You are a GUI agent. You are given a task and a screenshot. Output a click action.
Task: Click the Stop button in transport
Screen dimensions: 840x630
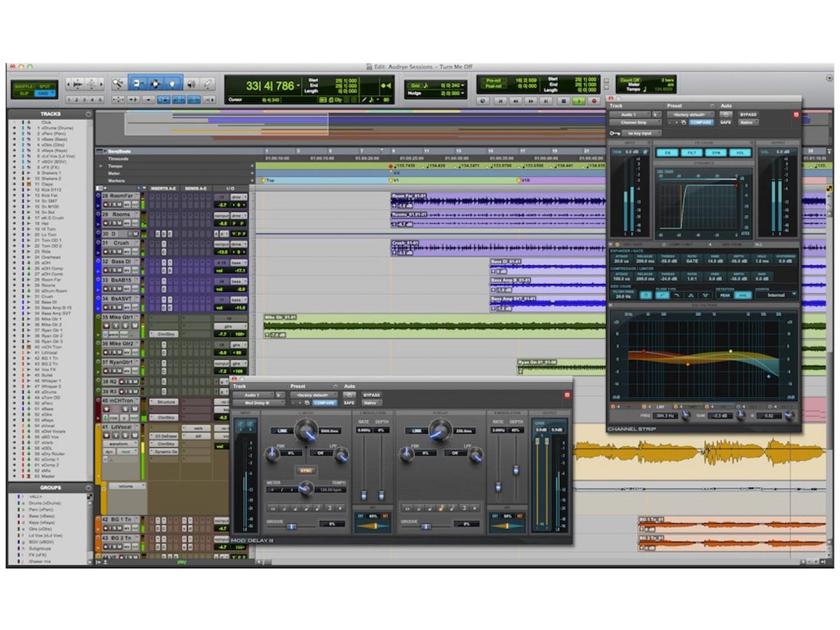tap(563, 101)
